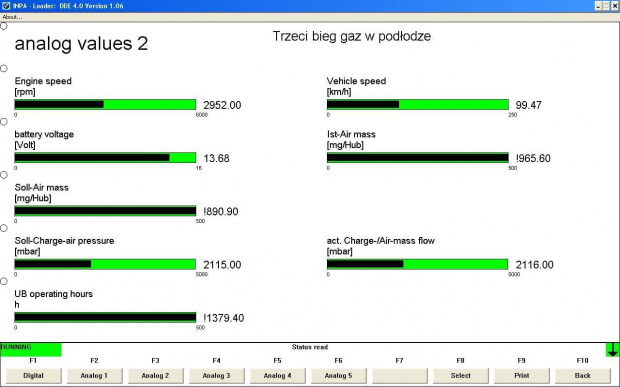Image resolution: width=620 pixels, height=387 pixels.
Task: Click the Engine speed bar gauge
Action: point(105,104)
